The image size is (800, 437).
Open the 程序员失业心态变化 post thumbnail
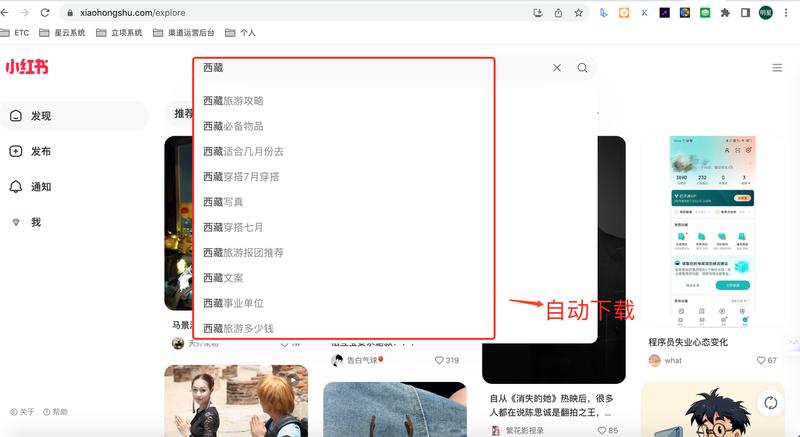click(x=712, y=232)
